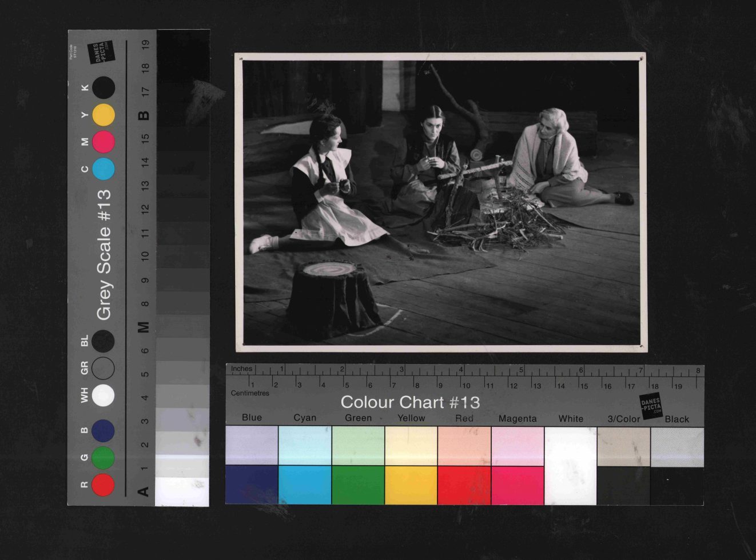Click the saturated magenta swatch under Magenta
This screenshot has width=756, height=560.
point(517,485)
